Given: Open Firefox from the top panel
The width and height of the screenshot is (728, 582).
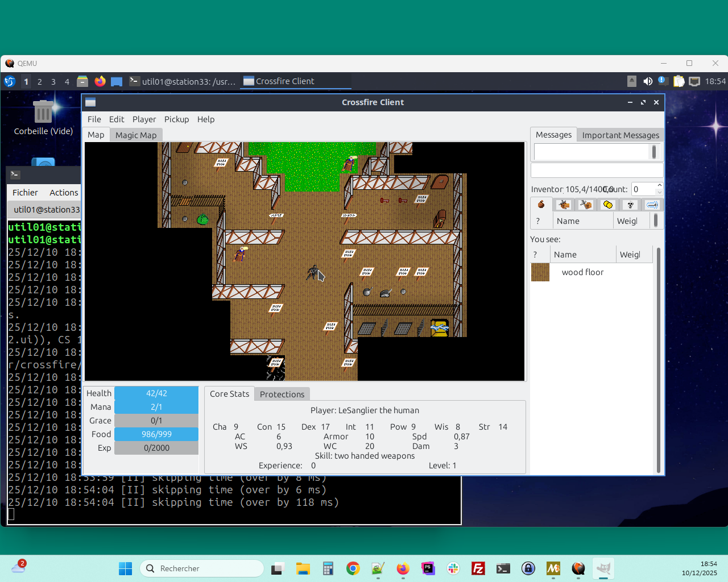Looking at the screenshot, I should pyautogui.click(x=100, y=81).
